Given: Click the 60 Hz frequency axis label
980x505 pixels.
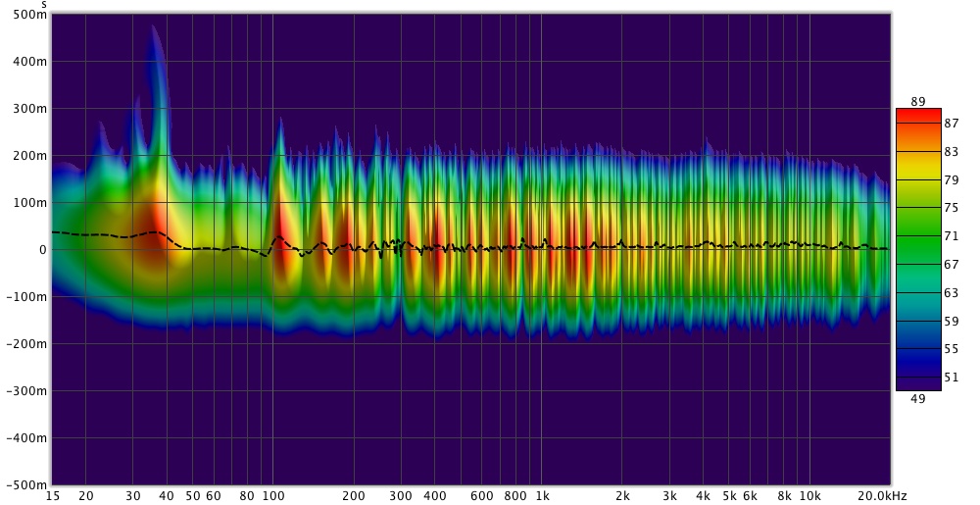Looking at the screenshot, I should pyautogui.click(x=214, y=496).
